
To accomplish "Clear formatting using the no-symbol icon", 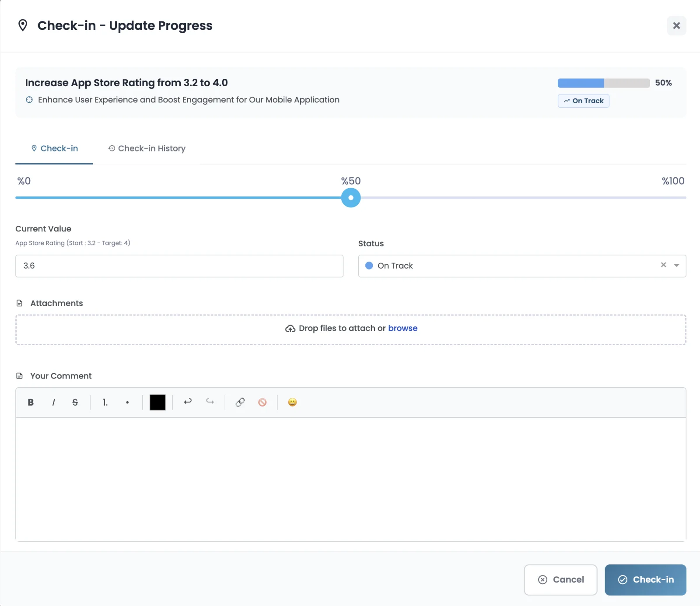I will coord(262,402).
